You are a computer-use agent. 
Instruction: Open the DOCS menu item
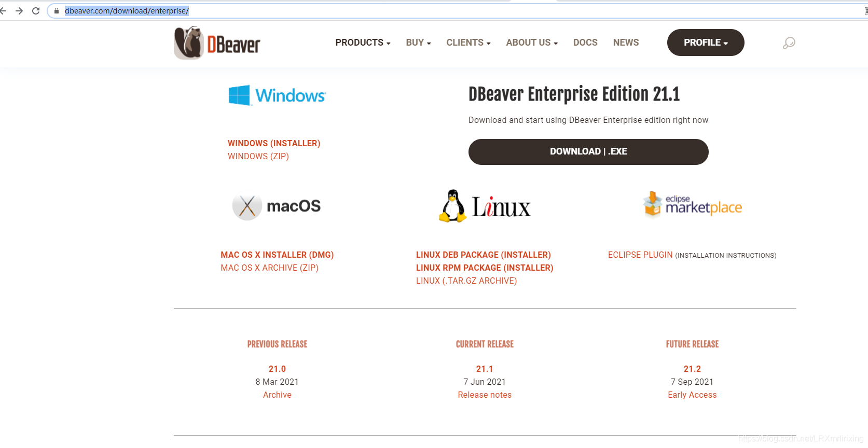tap(585, 43)
